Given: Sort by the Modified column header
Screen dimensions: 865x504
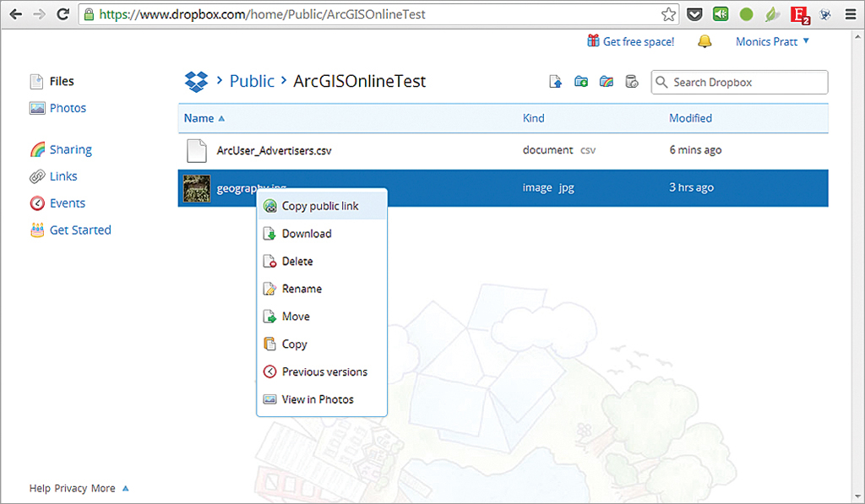Looking at the screenshot, I should pos(690,118).
